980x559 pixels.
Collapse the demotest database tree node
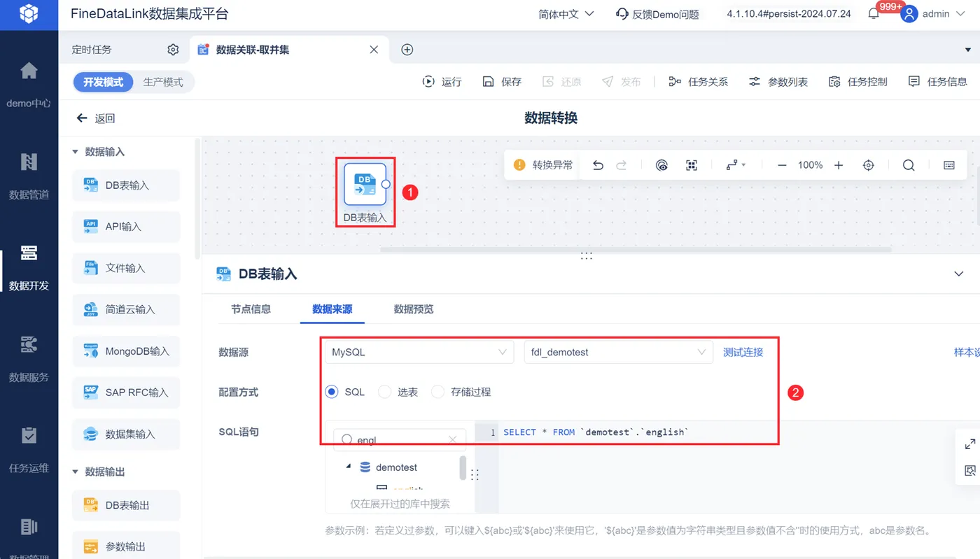pos(349,467)
